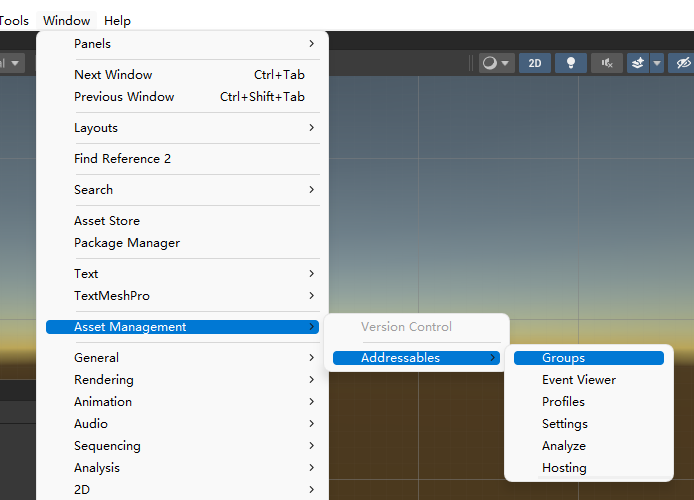Click the dropdown arrow at toolbar's left edge
Viewport: 694px width, 500px height.
point(15,63)
